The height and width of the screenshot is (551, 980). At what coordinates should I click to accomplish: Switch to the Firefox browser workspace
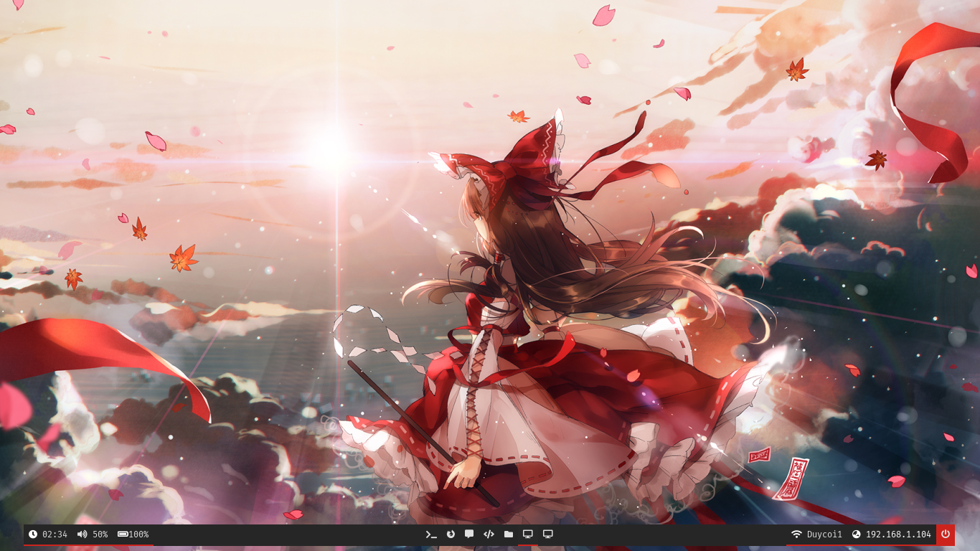(451, 534)
